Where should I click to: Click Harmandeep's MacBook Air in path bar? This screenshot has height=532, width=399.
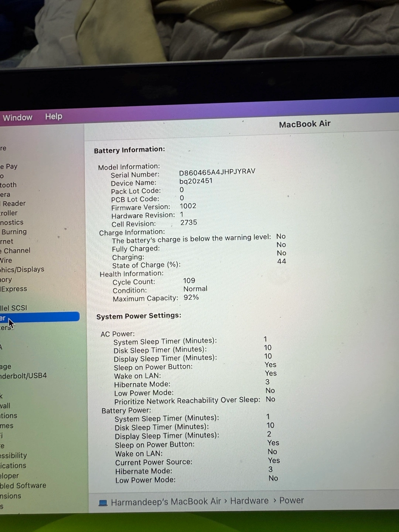(166, 502)
